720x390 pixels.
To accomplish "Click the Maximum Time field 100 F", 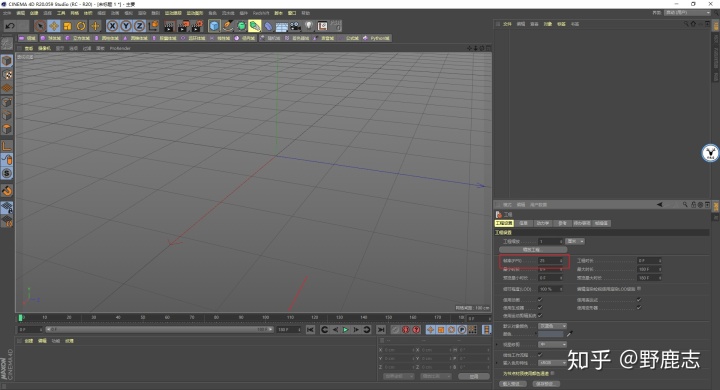I will click(x=649, y=269).
